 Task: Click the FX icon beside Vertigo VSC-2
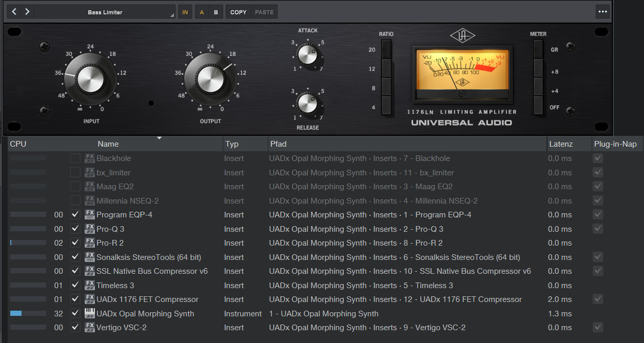point(90,328)
